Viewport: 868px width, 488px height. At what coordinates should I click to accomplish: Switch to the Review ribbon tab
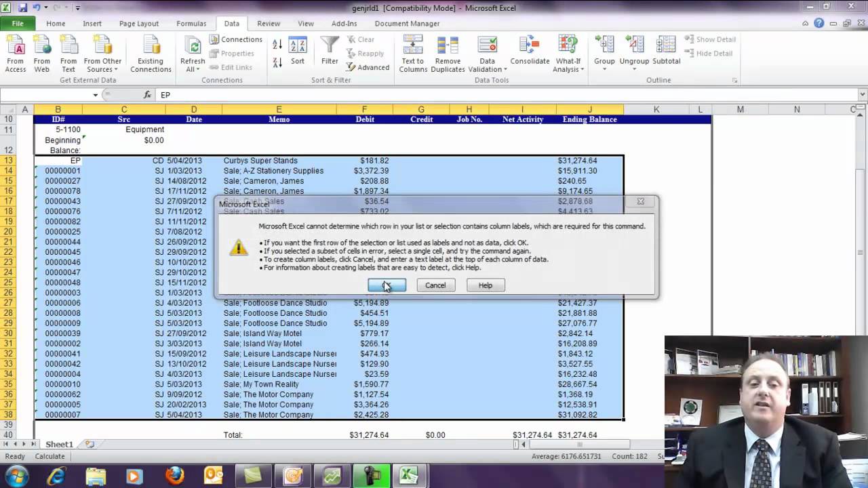[x=269, y=23]
